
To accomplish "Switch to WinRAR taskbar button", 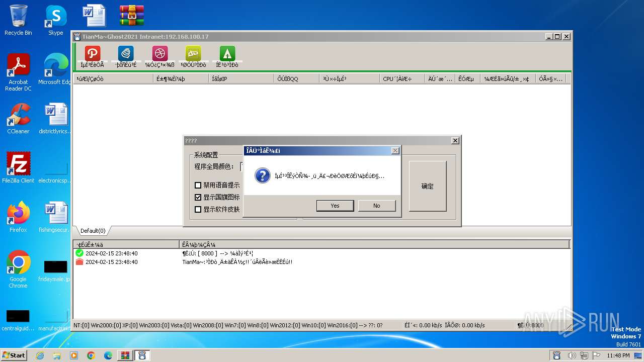I will coord(125,355).
